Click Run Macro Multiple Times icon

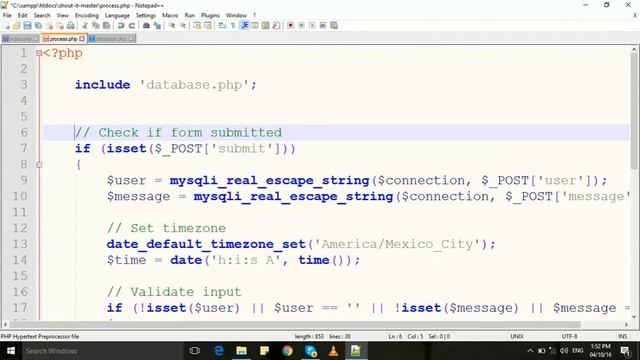[x=323, y=25]
